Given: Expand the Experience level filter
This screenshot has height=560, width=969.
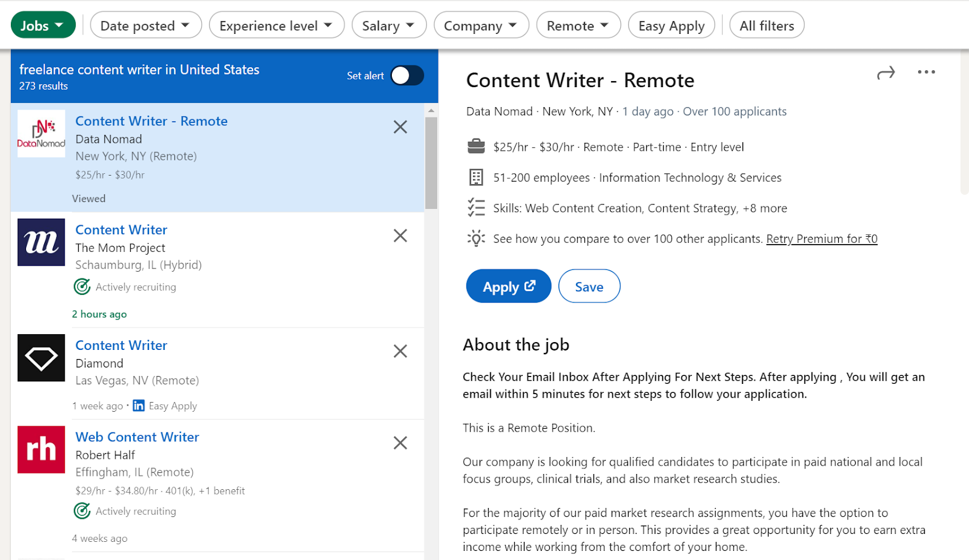Looking at the screenshot, I should click(x=276, y=25).
